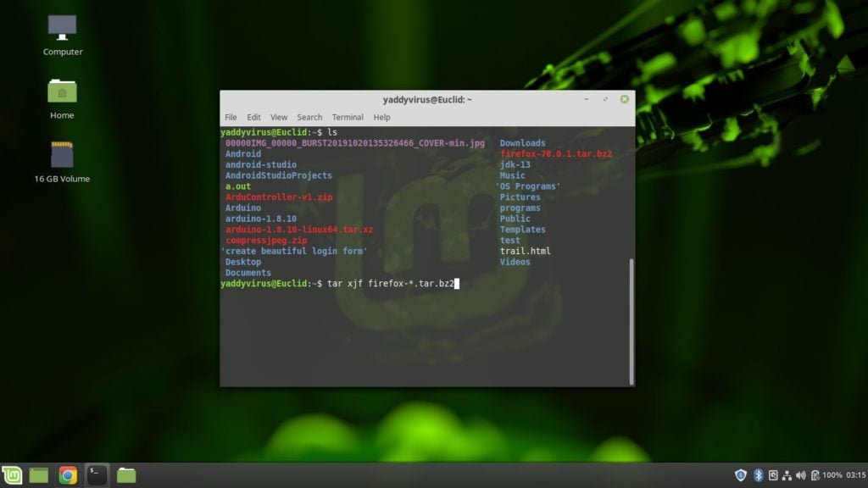Select the terminal icon in the taskbar
Screen dimensions: 868x488
point(97,475)
